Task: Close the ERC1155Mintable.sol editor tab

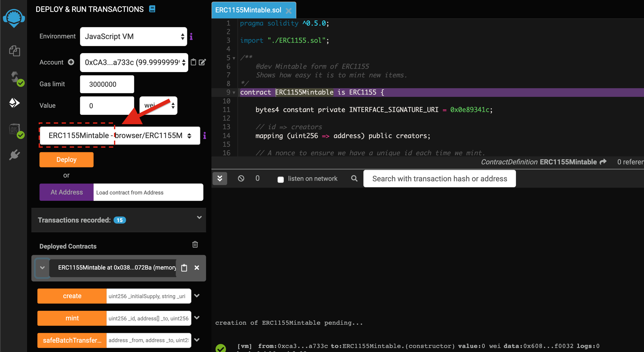Action: (289, 11)
